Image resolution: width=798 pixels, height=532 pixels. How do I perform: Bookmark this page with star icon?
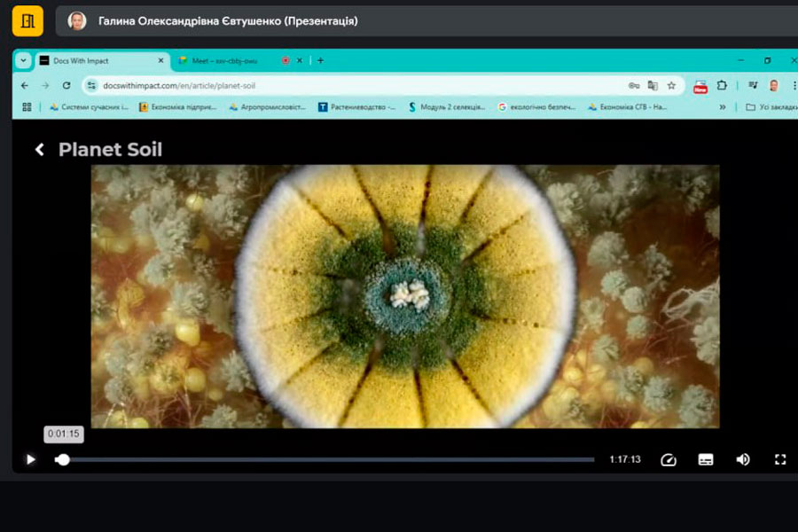click(671, 85)
